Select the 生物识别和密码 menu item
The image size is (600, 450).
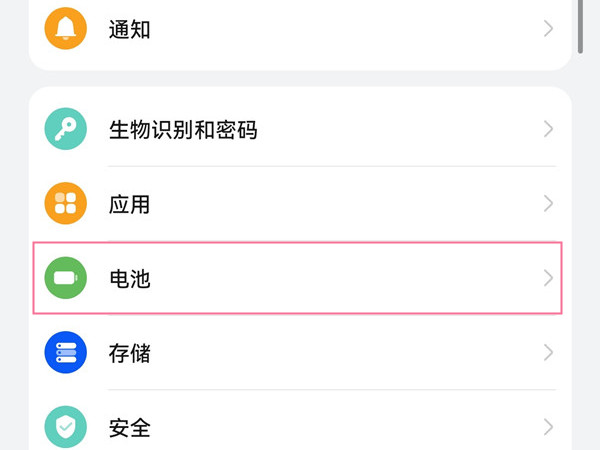[182, 129]
